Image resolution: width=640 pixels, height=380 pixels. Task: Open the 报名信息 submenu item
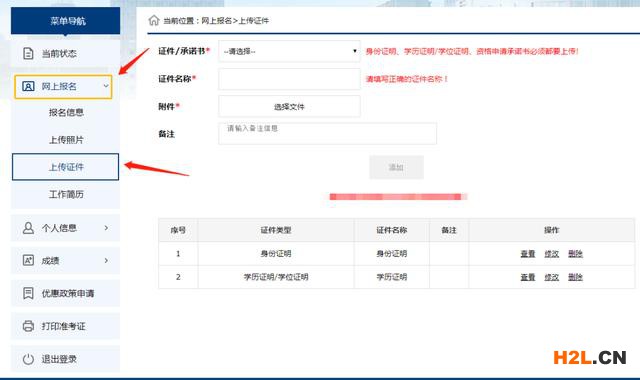coord(66,112)
